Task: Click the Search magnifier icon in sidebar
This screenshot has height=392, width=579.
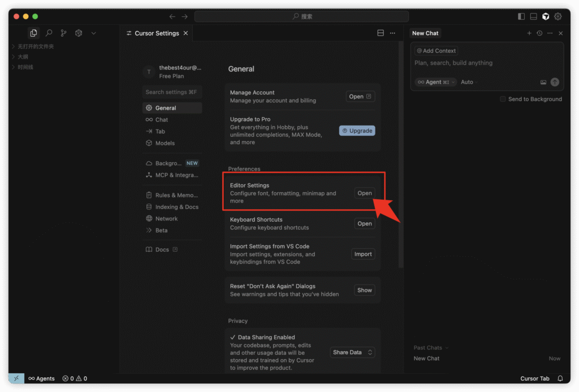Action: tap(49, 33)
